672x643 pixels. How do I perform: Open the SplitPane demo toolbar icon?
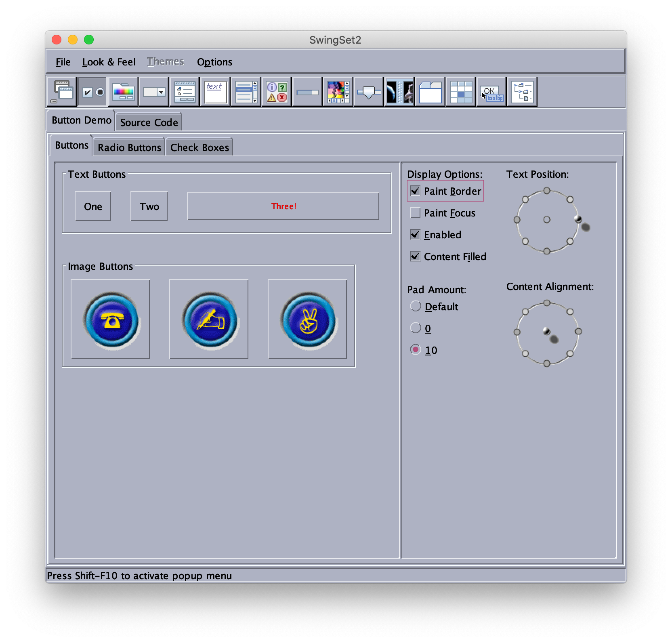tap(399, 92)
